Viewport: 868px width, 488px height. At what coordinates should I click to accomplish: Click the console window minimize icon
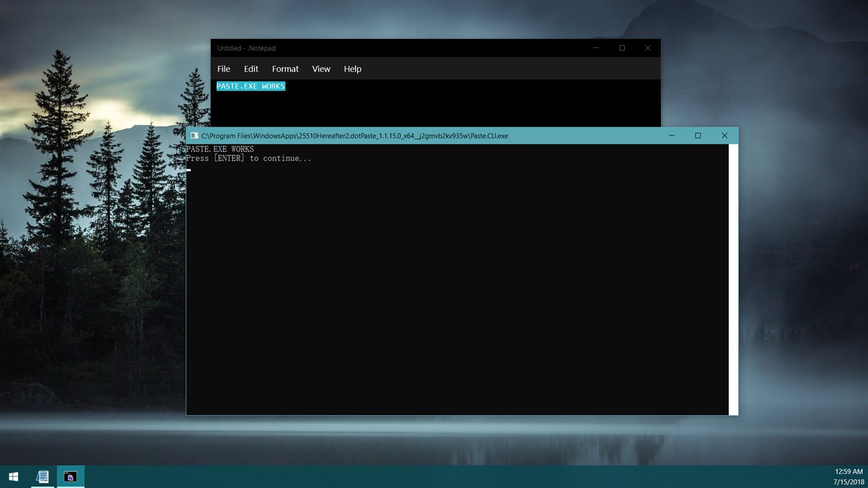[x=671, y=135]
